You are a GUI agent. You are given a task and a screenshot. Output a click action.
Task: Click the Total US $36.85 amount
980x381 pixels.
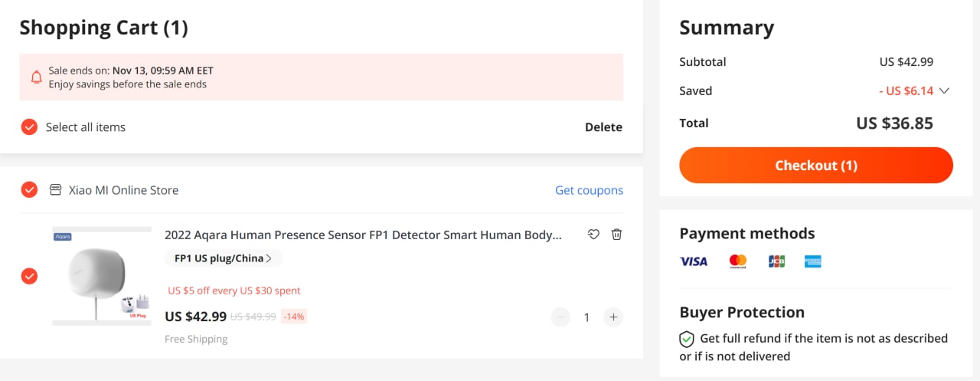(x=894, y=123)
